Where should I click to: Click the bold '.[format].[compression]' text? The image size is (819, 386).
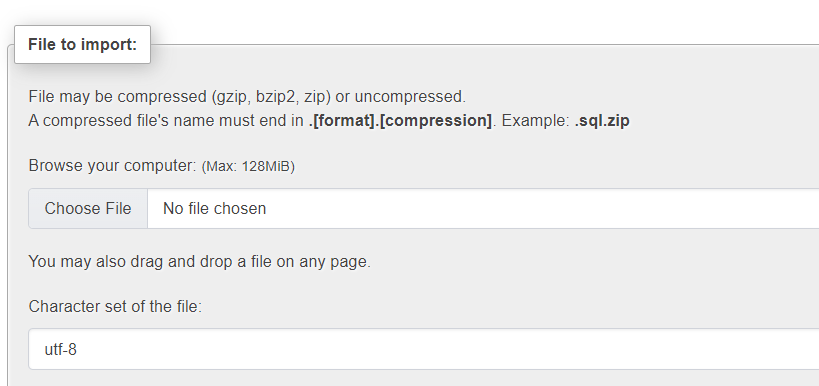[400, 121]
